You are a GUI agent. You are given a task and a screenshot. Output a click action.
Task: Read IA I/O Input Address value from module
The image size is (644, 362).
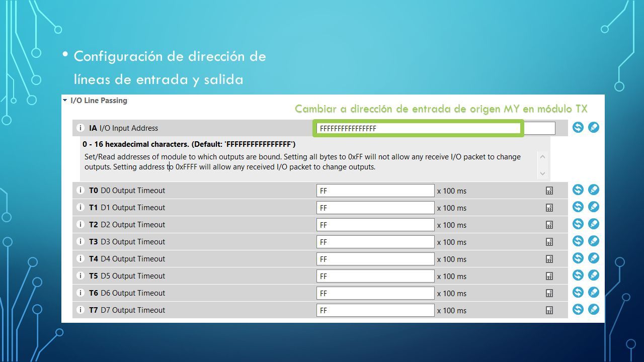click(x=578, y=127)
